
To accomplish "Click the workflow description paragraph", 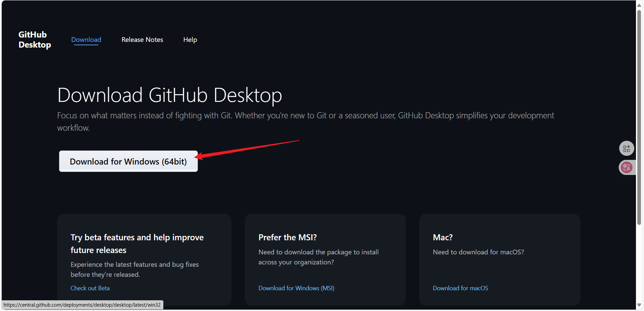I will point(305,121).
